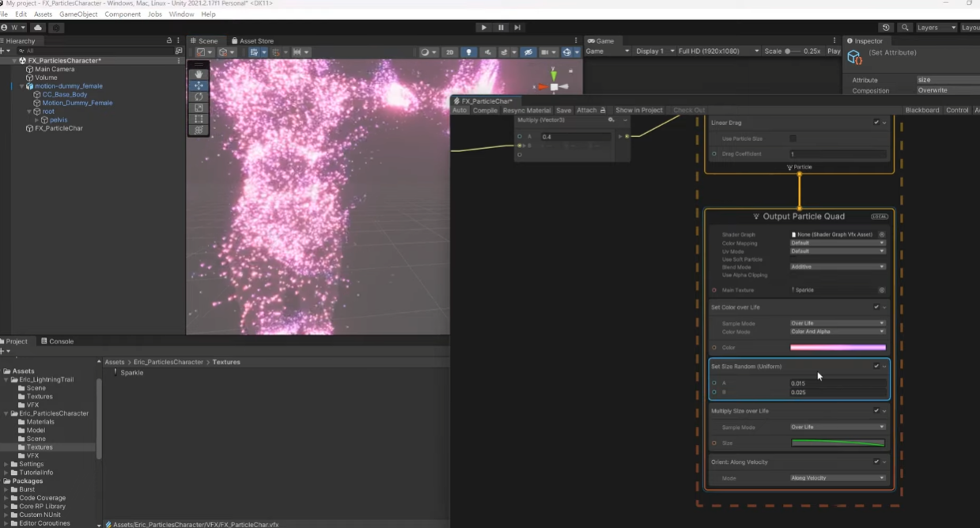Disable the Multiply Size over Life block
The width and height of the screenshot is (980, 528).
pos(876,411)
